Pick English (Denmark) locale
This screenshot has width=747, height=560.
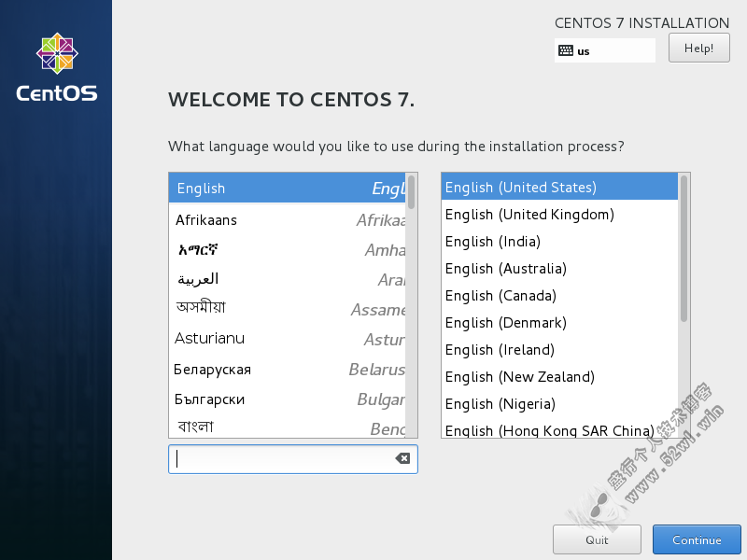(559, 323)
